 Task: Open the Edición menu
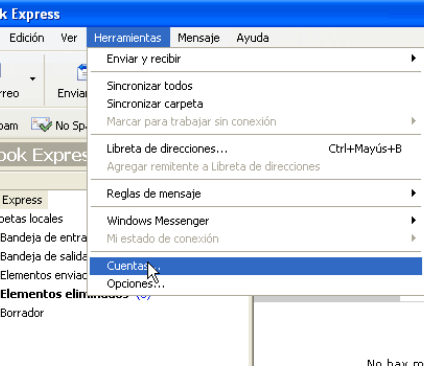click(x=27, y=38)
